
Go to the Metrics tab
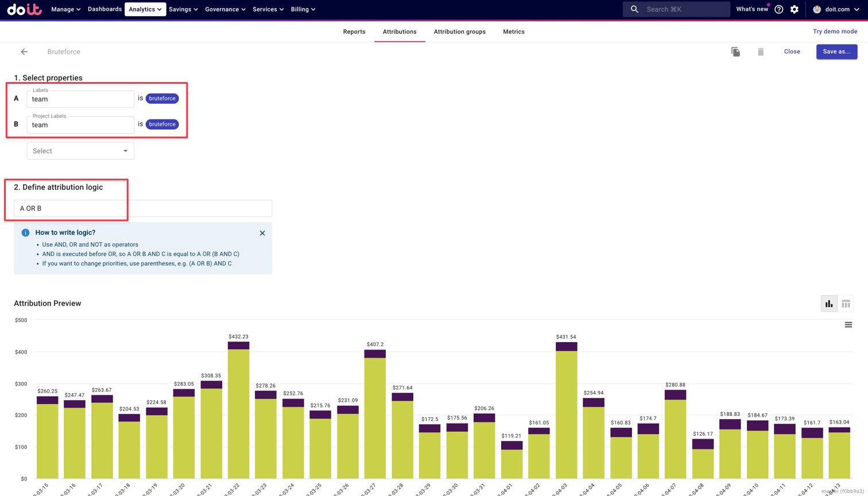[513, 32]
